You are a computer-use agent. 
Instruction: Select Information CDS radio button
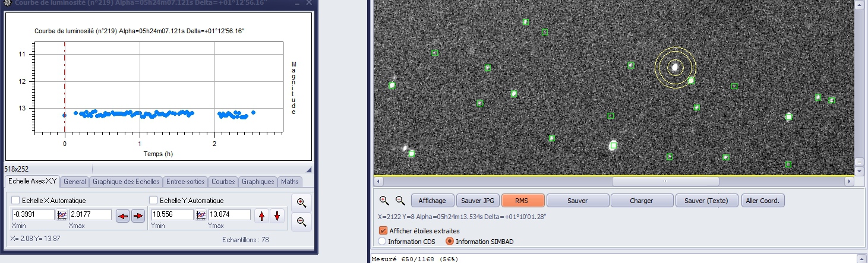[382, 242]
